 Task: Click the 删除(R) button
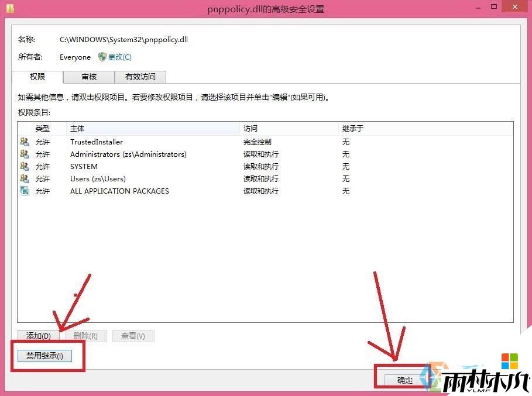85,336
